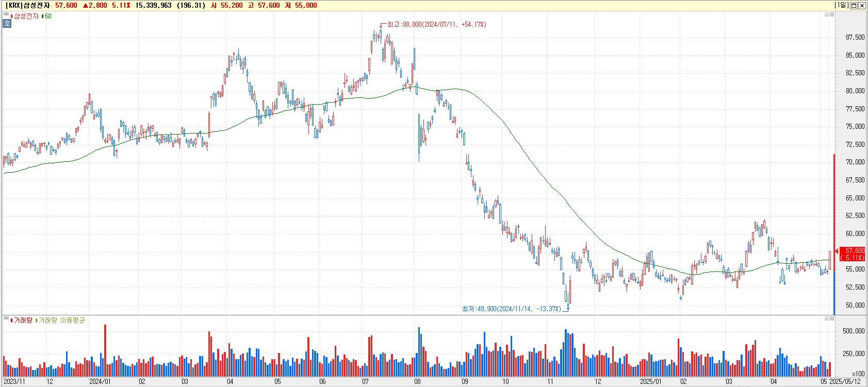
Task: Click the high price 고 57,600
Action: coord(264,5)
